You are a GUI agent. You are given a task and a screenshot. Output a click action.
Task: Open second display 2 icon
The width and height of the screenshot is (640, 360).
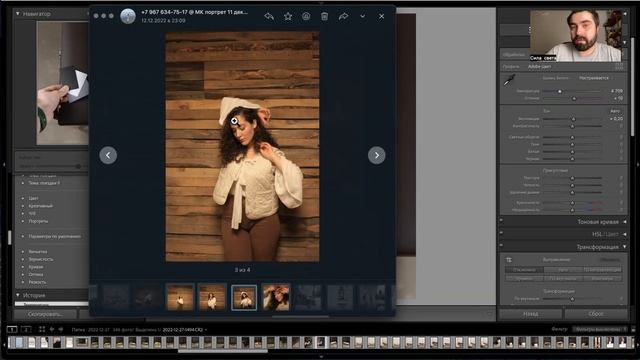(26, 329)
